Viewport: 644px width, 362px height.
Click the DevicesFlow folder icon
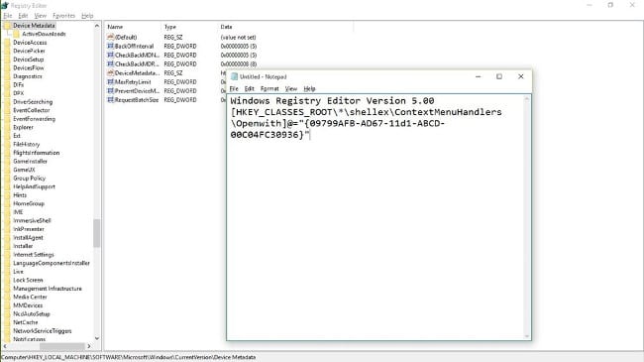(x=7, y=67)
